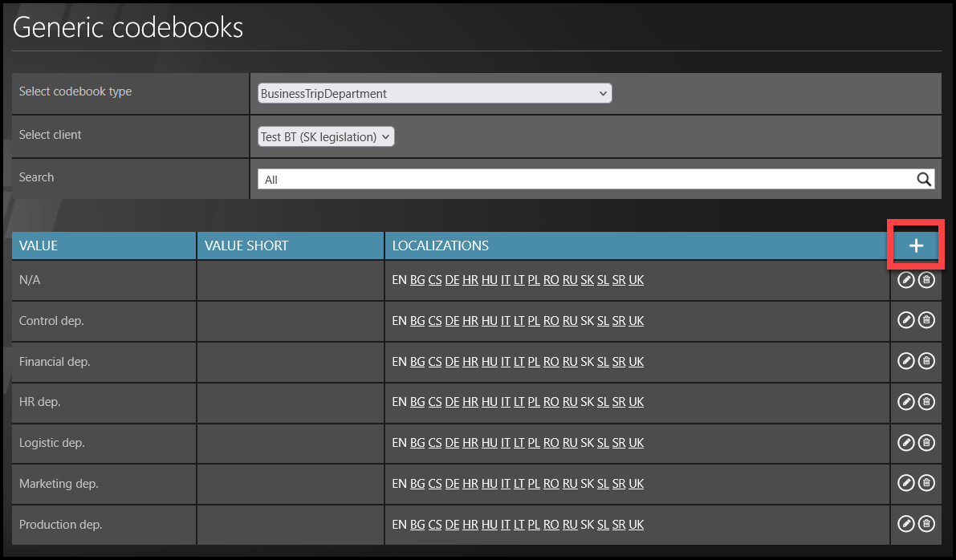956x560 pixels.
Task: Choose UK localization for Logistic dep.
Action: [x=637, y=443]
